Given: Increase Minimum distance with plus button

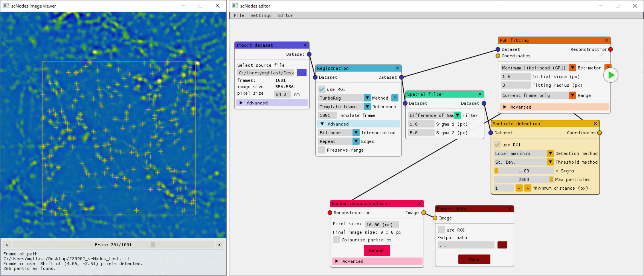Looking at the screenshot, I should pyautogui.click(x=528, y=188).
